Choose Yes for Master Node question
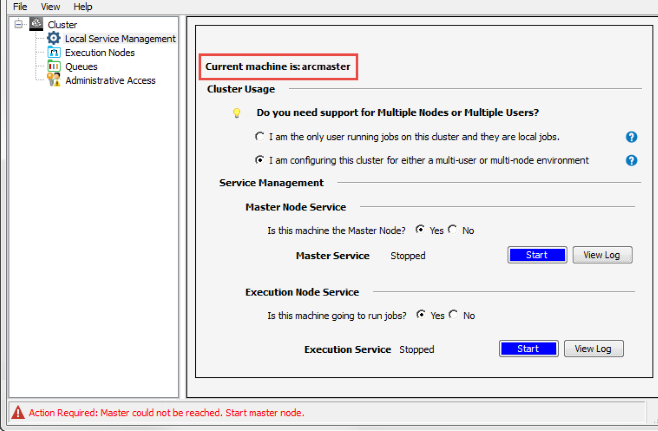 (x=420, y=230)
